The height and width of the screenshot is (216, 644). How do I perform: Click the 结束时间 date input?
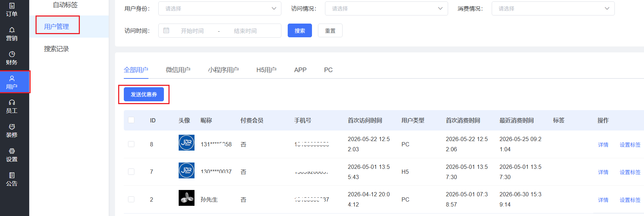pos(245,31)
